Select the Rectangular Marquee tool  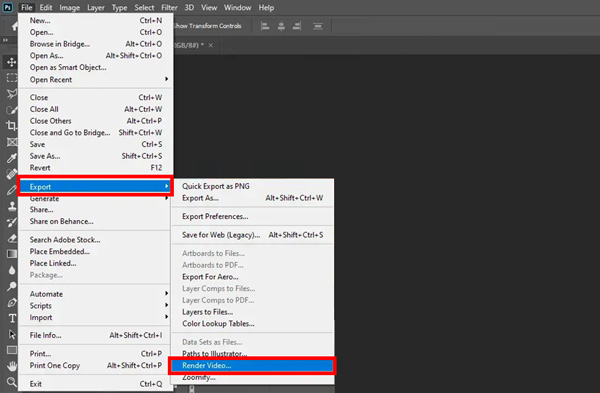point(11,78)
